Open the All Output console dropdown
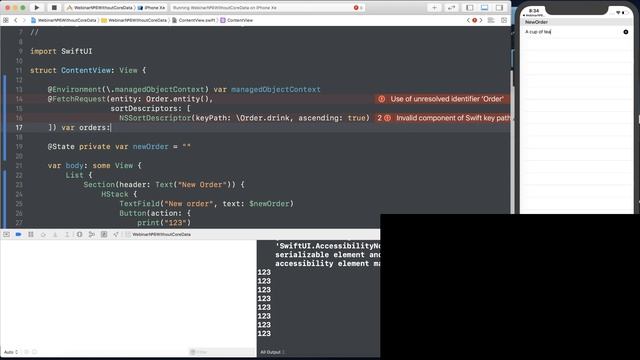The image size is (640, 360). [x=272, y=352]
